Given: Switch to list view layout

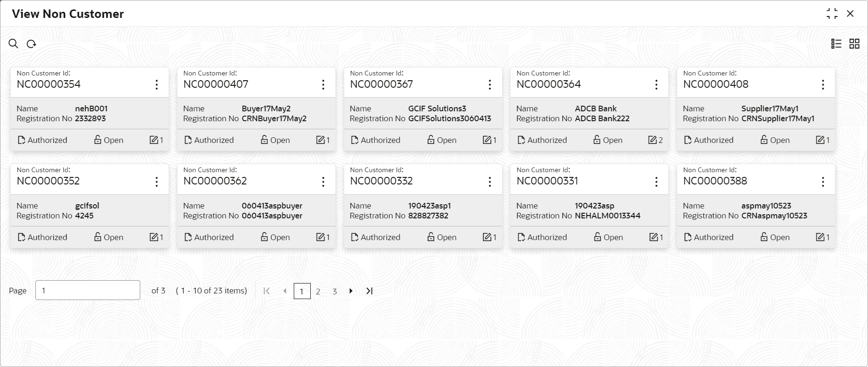Looking at the screenshot, I should pyautogui.click(x=836, y=44).
